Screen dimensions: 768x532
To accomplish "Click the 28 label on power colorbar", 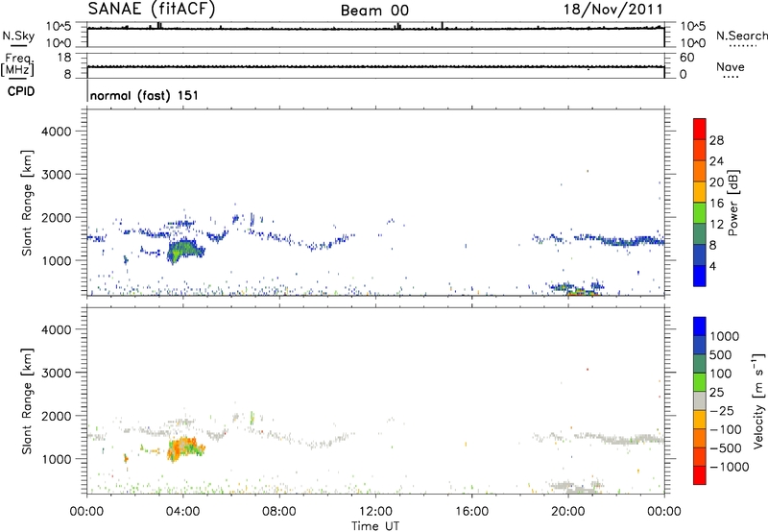I will point(716,140).
